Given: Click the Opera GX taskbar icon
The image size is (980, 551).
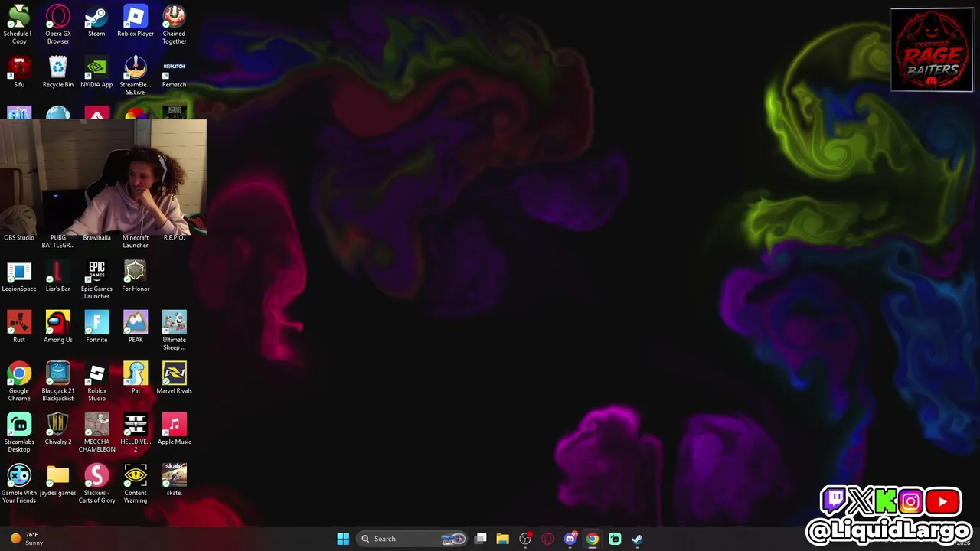Looking at the screenshot, I should 547,539.
